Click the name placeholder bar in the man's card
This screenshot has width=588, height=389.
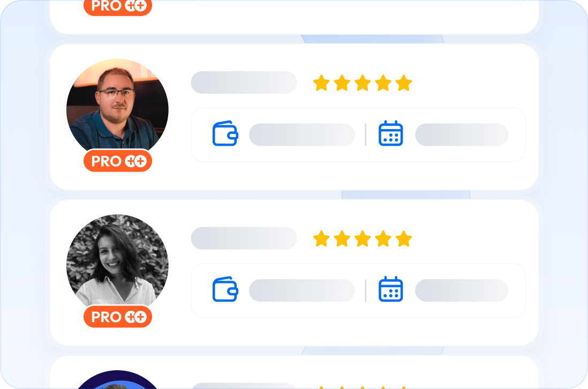[244, 82]
